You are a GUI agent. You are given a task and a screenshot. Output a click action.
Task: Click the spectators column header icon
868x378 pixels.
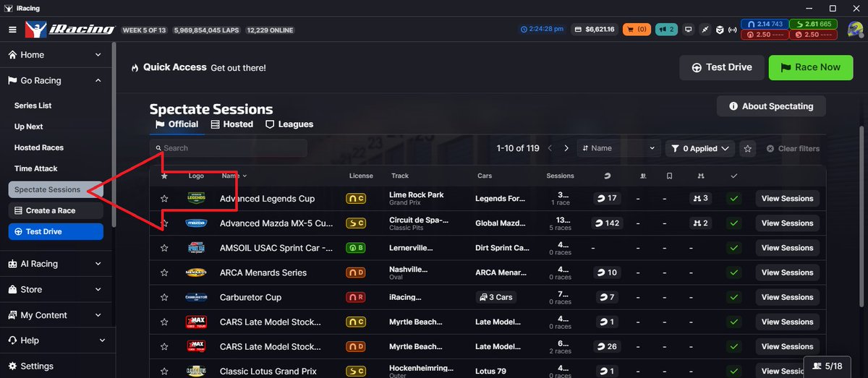point(700,176)
